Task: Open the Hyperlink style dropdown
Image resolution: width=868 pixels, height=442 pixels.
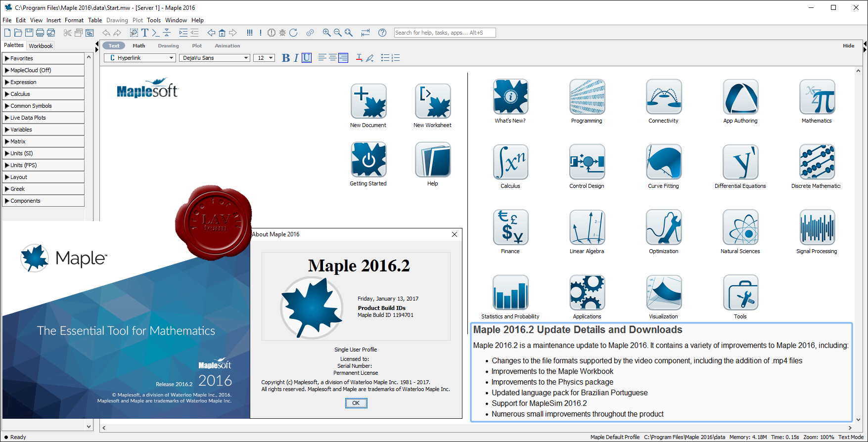Action: click(140, 58)
